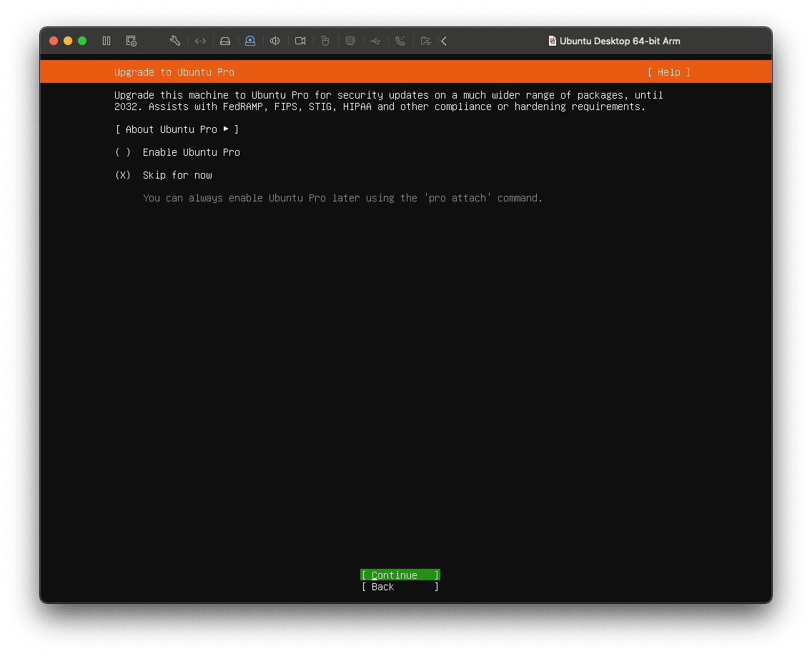Open the snapshot manager icon
Screen dimensions: 812x656
click(131, 41)
